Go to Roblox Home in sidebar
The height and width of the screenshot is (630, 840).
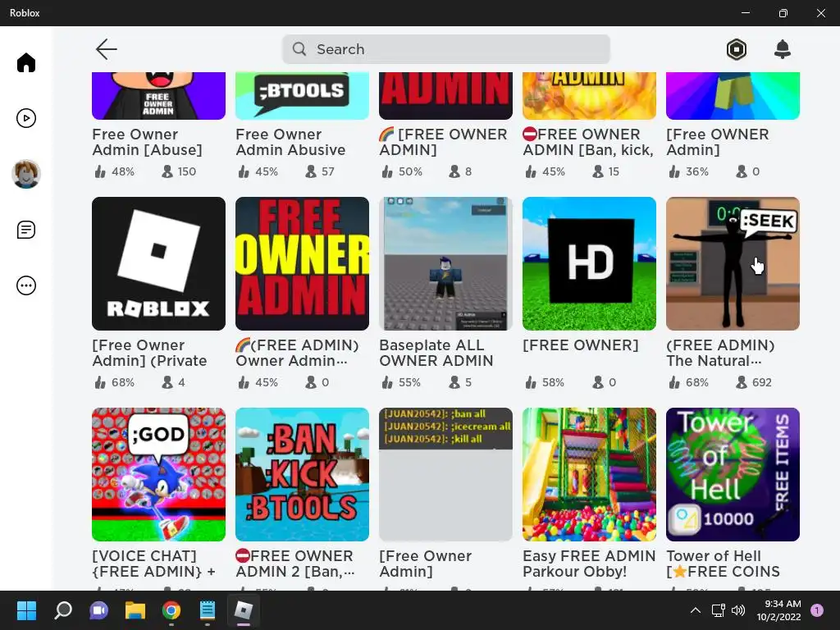(25, 62)
